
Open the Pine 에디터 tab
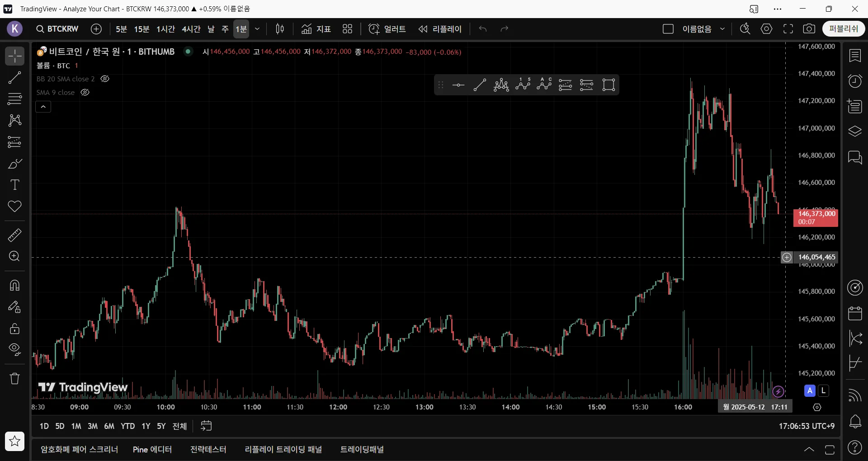click(152, 449)
